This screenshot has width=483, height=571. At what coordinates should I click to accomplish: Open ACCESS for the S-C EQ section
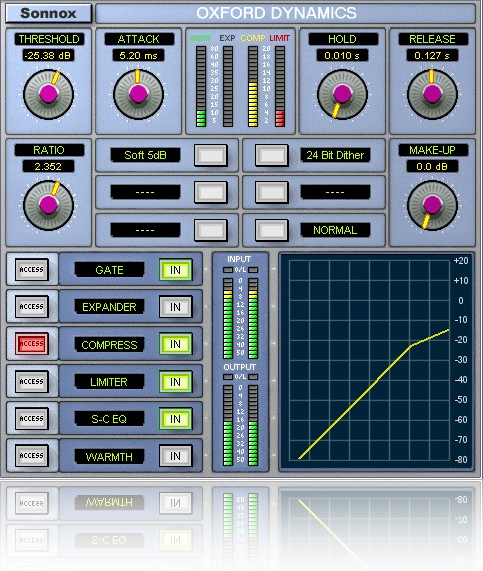[32, 418]
